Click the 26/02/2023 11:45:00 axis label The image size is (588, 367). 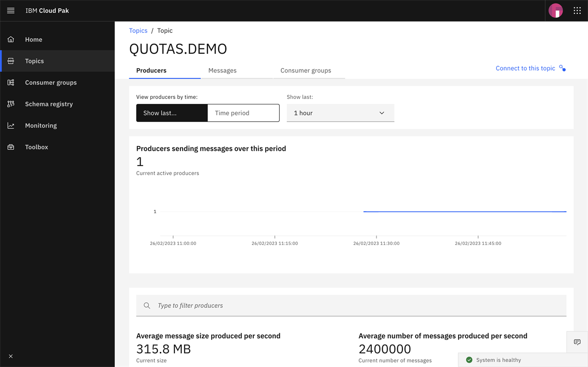click(478, 243)
